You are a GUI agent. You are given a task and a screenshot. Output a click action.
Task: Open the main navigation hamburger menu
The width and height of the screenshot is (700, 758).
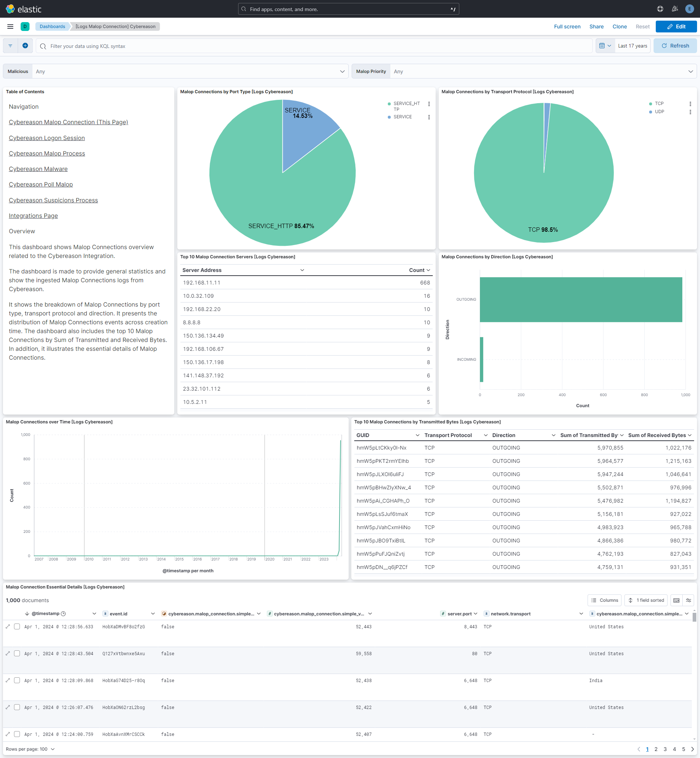tap(10, 27)
